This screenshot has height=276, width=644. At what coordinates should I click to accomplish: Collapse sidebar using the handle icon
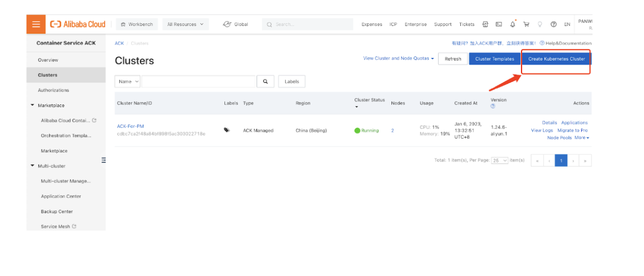click(x=104, y=160)
